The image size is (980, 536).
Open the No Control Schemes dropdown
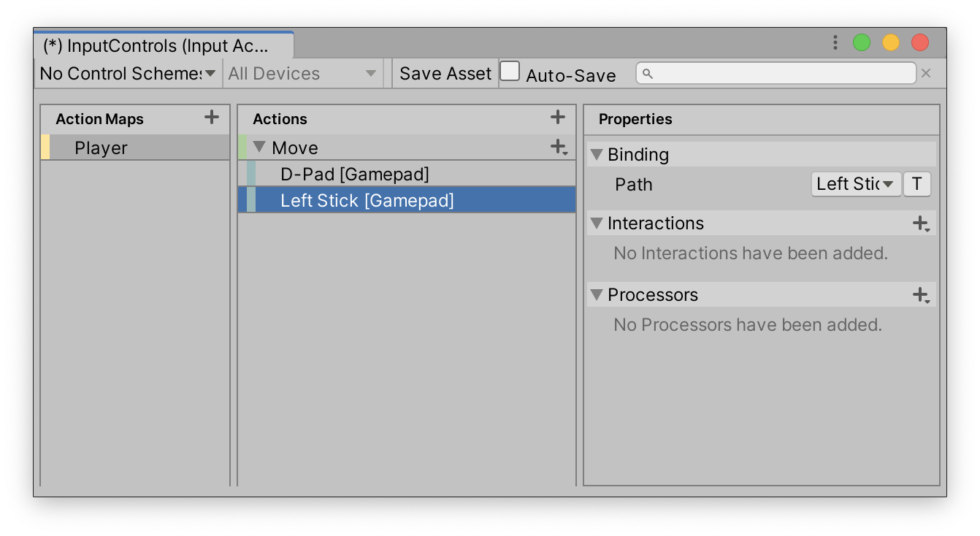pyautogui.click(x=128, y=74)
